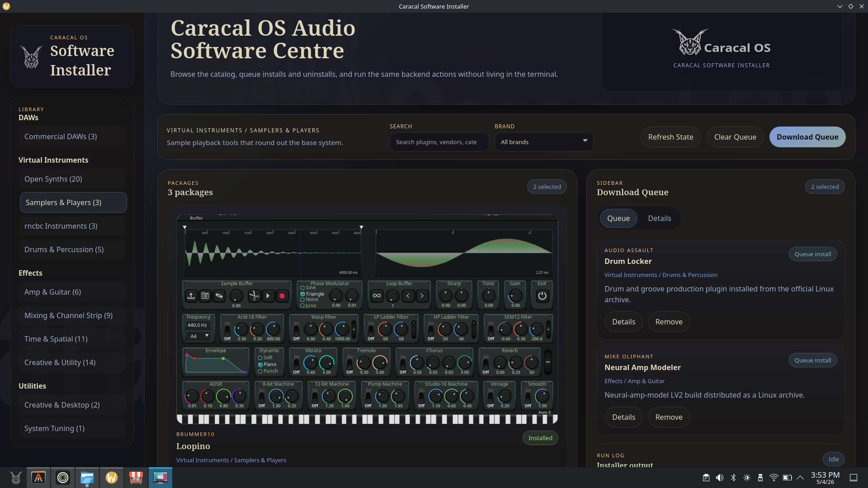The width and height of the screenshot is (868, 488).
Task: Open the All brands dropdown
Action: click(544, 142)
